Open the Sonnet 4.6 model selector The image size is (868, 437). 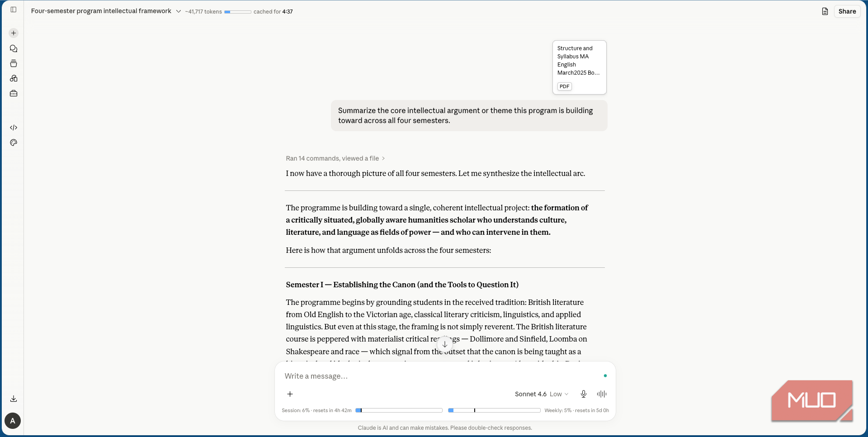542,394
